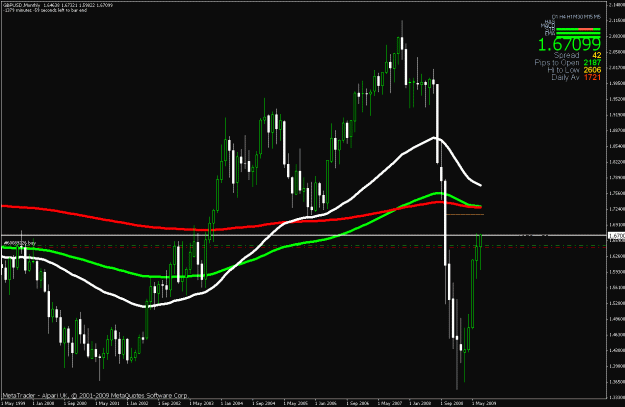Click the '1 May 1999' date on time axis
The image size is (625, 407).
click(14, 403)
